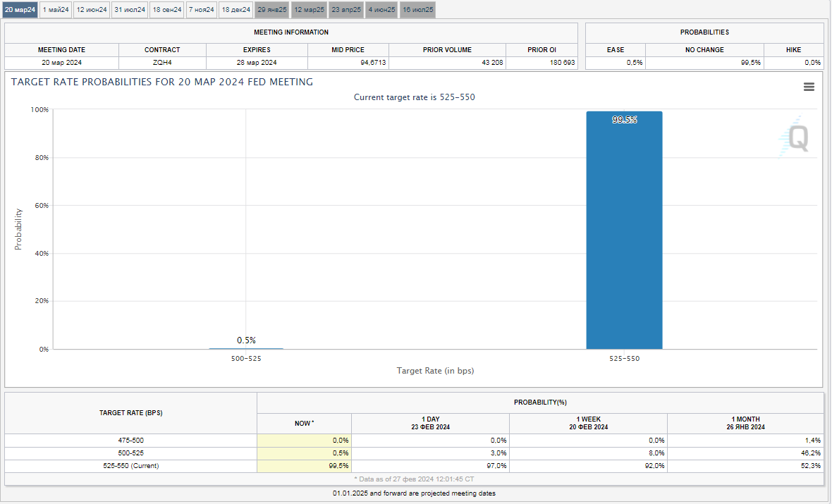Select the projected 29 янв25 meeting tab
Screen dimensions: 832x504
pyautogui.click(x=272, y=10)
